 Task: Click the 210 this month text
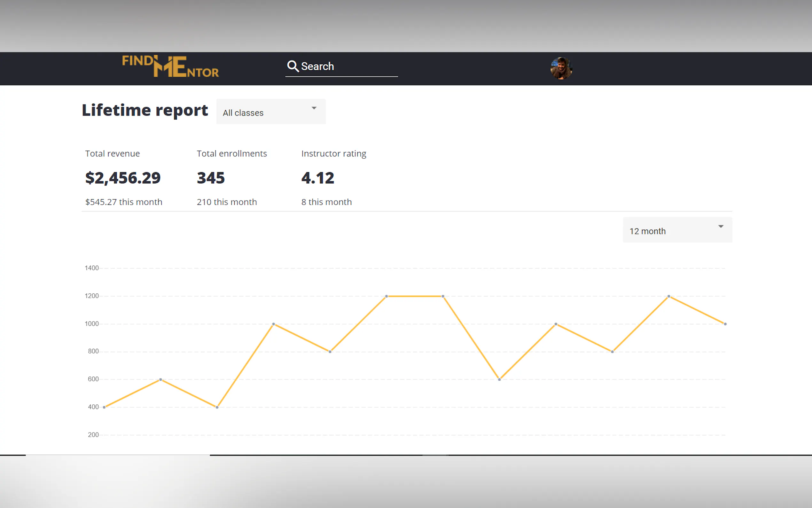coord(227,202)
